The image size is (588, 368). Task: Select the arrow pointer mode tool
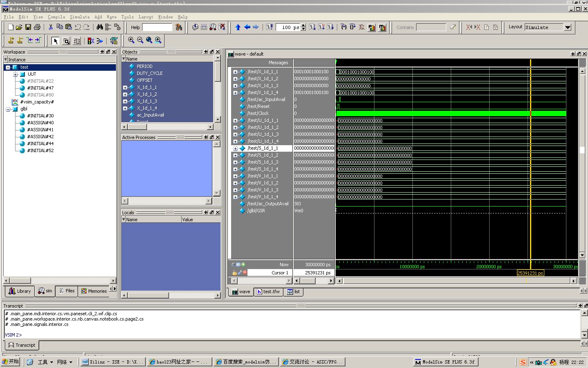56,40
